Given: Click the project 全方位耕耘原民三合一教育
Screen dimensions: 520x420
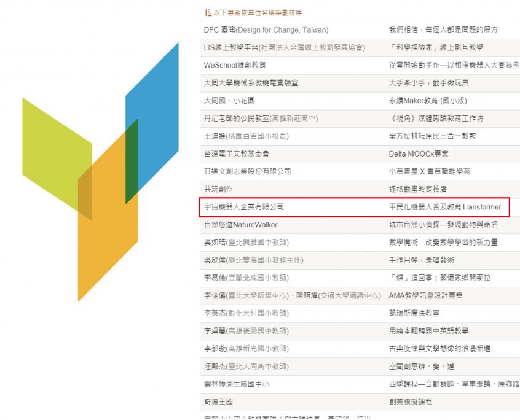Looking at the screenshot, I should pyautogui.click(x=432, y=136).
